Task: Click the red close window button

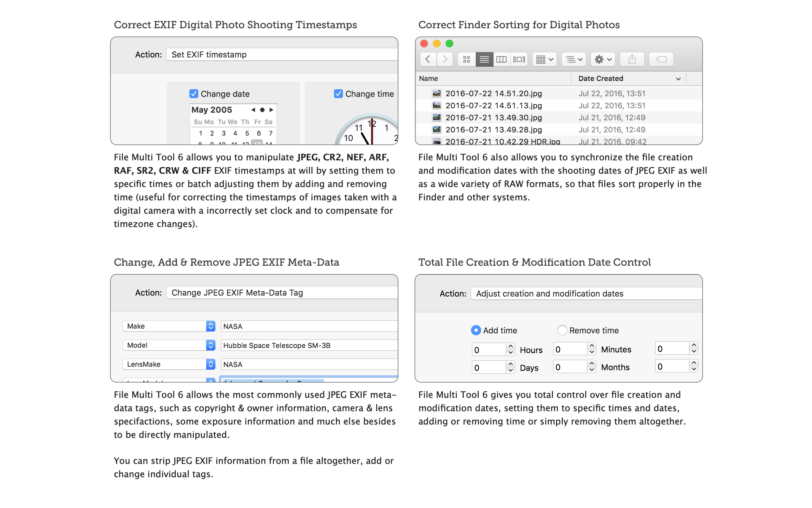Action: click(424, 43)
